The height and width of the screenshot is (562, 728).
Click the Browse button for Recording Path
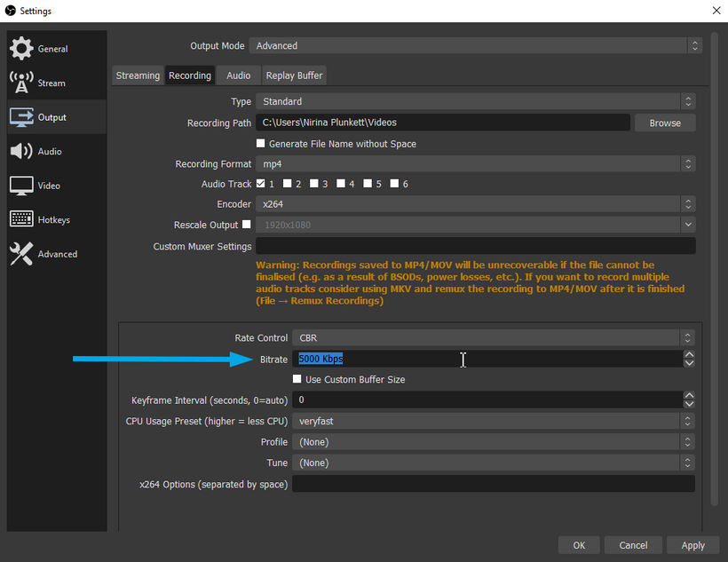(x=664, y=123)
